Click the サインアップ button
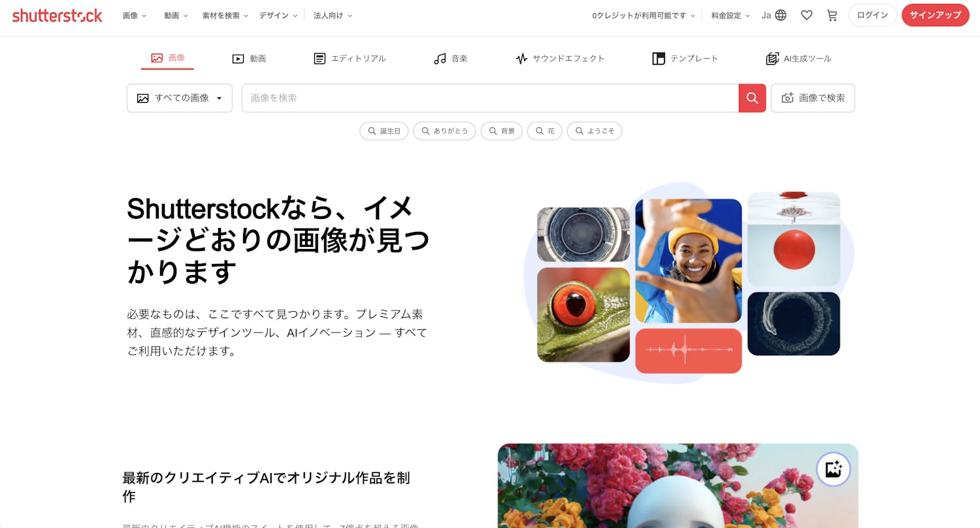 935,15
